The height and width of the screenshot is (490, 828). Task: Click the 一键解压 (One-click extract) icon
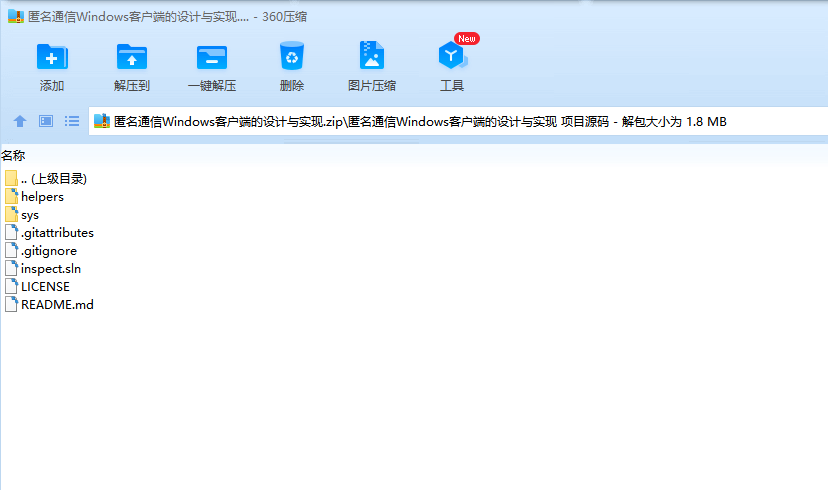click(212, 57)
